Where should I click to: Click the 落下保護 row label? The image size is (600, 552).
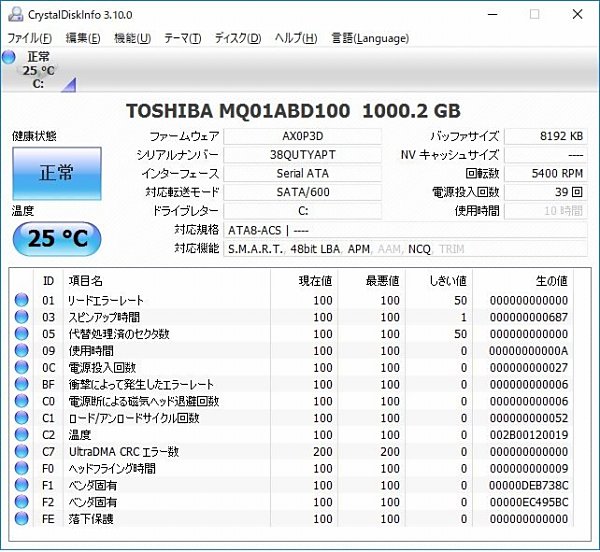[91, 519]
